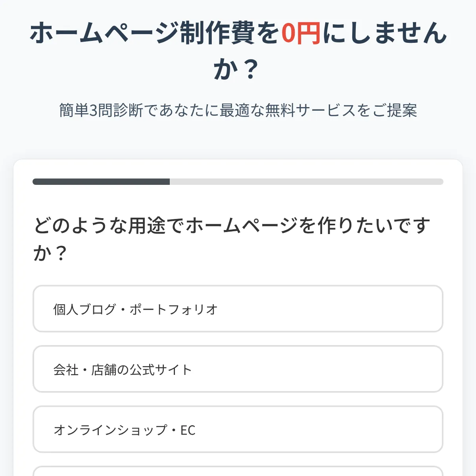
Task: Click the dark filled portion of progress bar
Action: click(101, 182)
